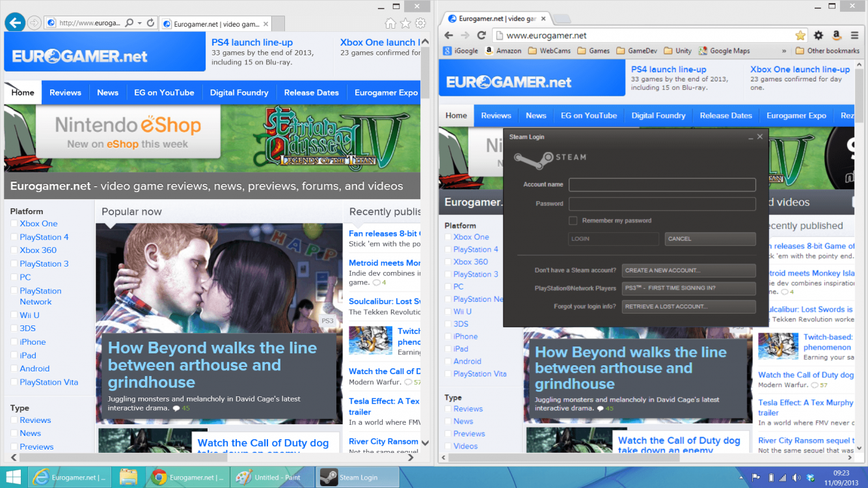Open the Chrome menu hamburger icon
The width and height of the screenshot is (868, 488).
click(854, 36)
